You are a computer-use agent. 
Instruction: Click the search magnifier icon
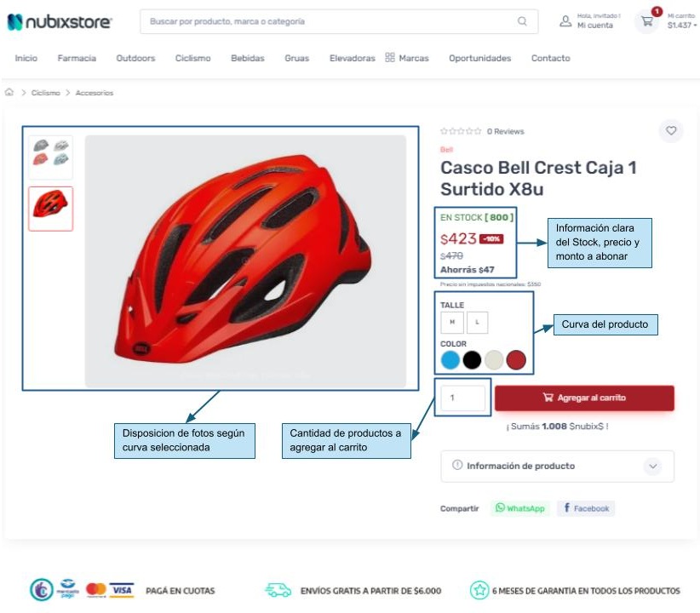tap(522, 21)
